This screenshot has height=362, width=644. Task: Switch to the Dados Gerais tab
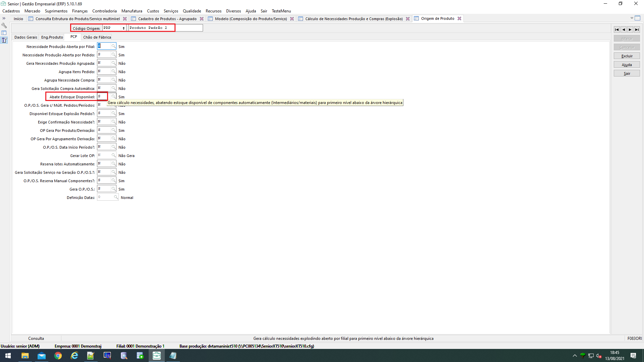[26, 37]
